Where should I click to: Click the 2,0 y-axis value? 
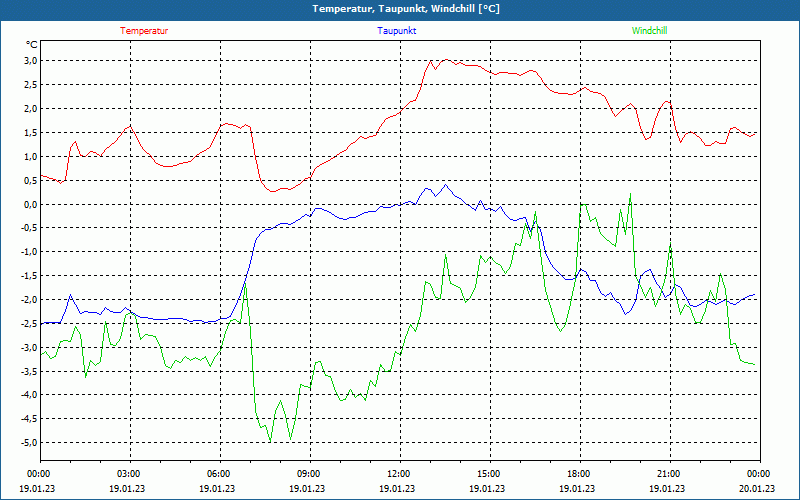(31, 108)
